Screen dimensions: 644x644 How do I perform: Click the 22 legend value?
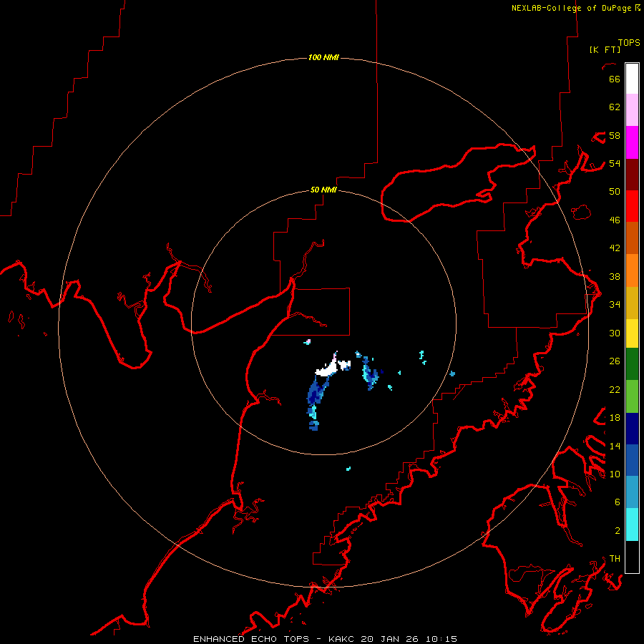click(615, 390)
